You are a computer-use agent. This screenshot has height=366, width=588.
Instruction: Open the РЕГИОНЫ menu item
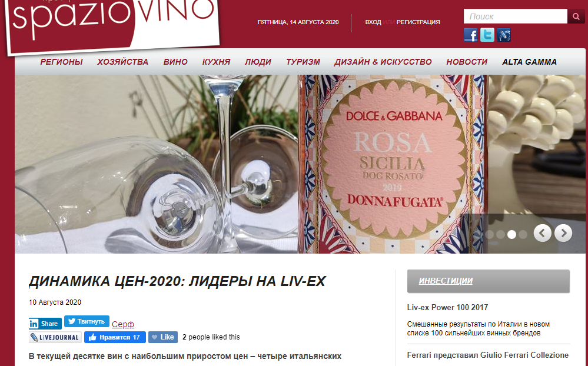tap(61, 62)
